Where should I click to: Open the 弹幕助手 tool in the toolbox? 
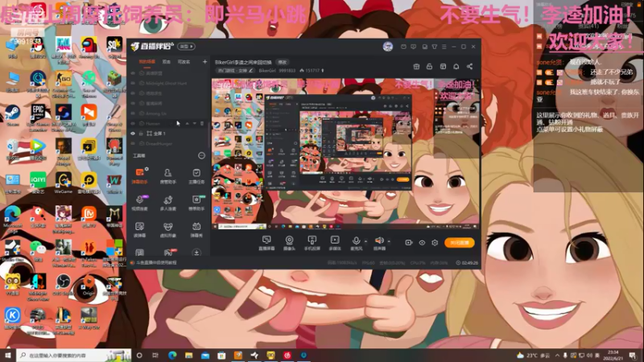(x=139, y=175)
